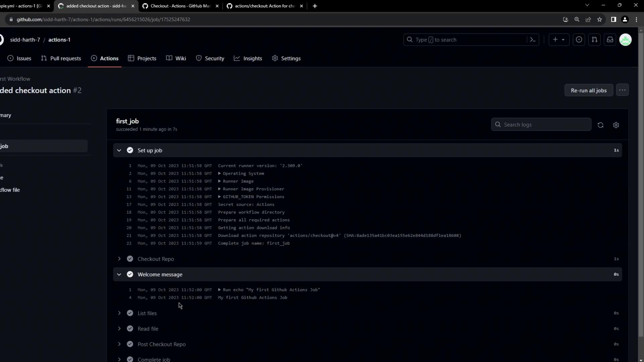Open log settings gear icon

click(x=616, y=125)
